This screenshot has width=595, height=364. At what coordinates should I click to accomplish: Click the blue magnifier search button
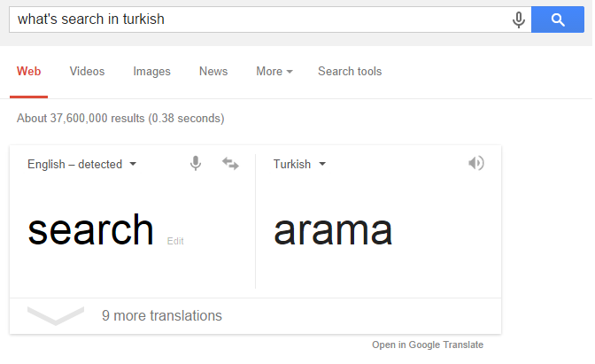[557, 19]
